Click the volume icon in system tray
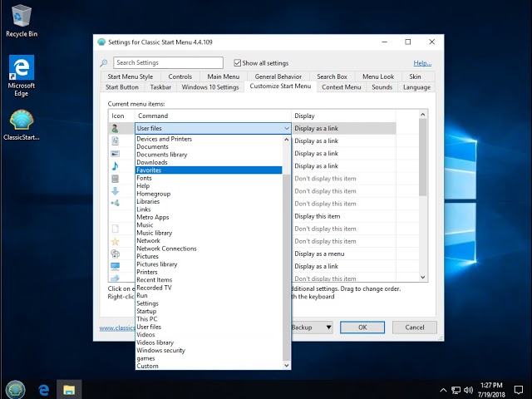The height and width of the screenshot is (399, 532). click(468, 390)
